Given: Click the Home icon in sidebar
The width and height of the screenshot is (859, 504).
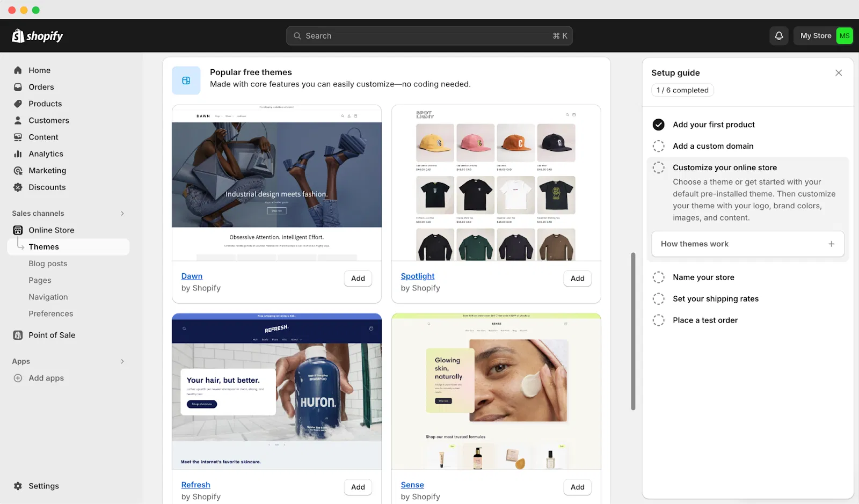Looking at the screenshot, I should (x=18, y=70).
